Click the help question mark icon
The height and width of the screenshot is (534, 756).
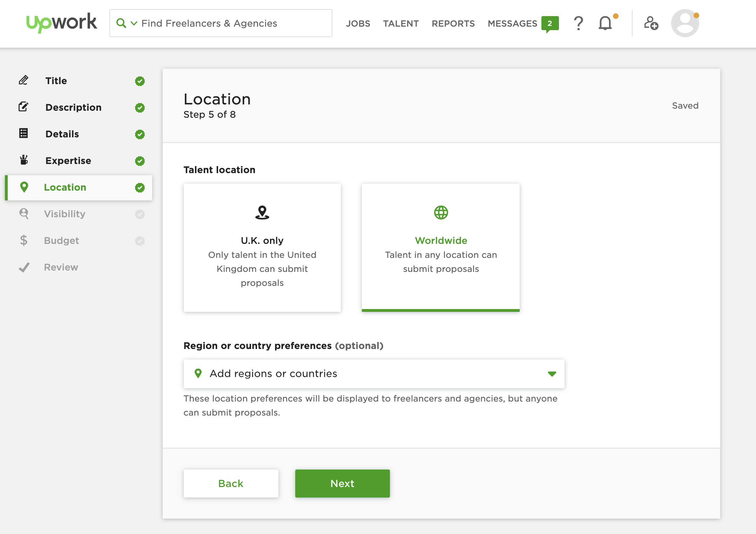[x=578, y=23]
